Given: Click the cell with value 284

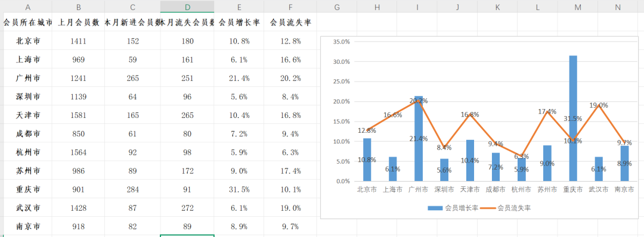Looking at the screenshot, I should point(132,189).
